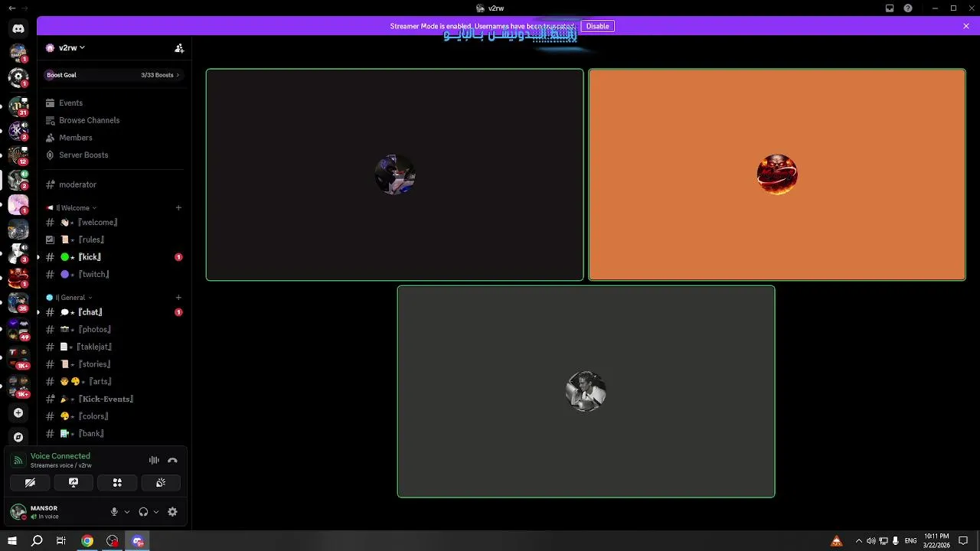
Task: Open server with 35 notification badge
Action: coord(18,302)
